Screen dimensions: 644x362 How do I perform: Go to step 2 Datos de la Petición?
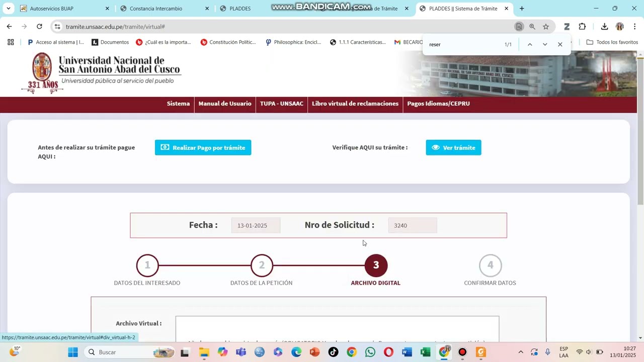point(262,265)
